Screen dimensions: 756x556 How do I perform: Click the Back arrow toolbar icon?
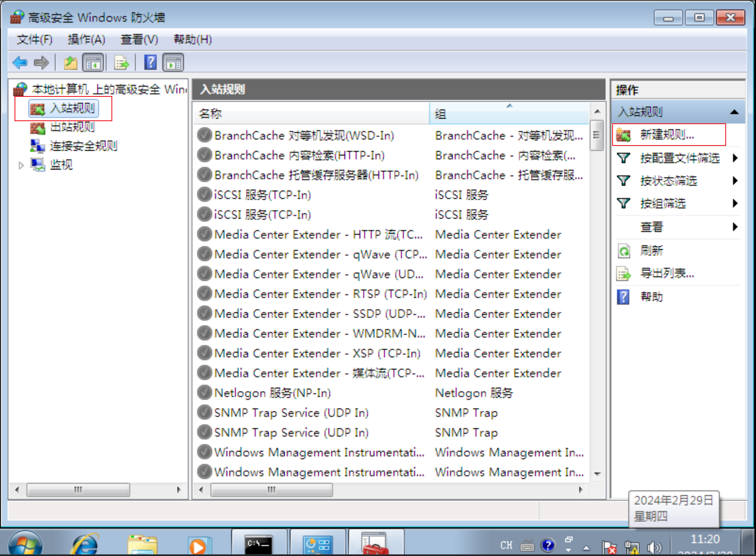click(x=20, y=63)
